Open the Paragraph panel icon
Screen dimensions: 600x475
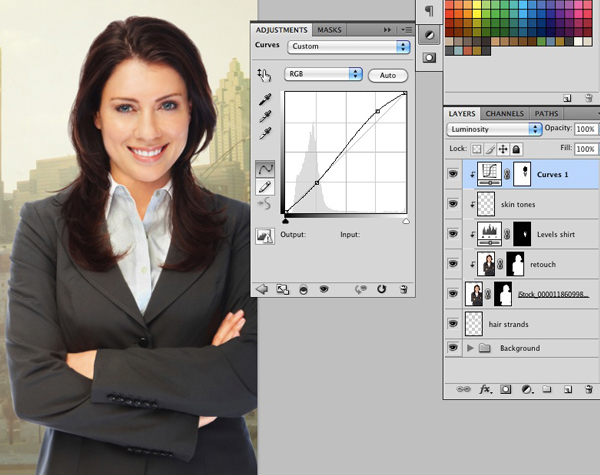tap(430, 11)
